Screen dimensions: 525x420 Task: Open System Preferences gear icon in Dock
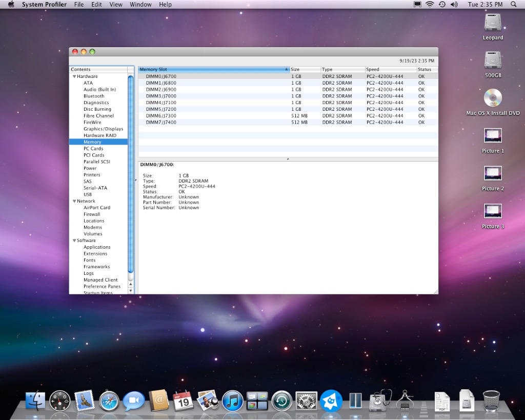click(307, 401)
